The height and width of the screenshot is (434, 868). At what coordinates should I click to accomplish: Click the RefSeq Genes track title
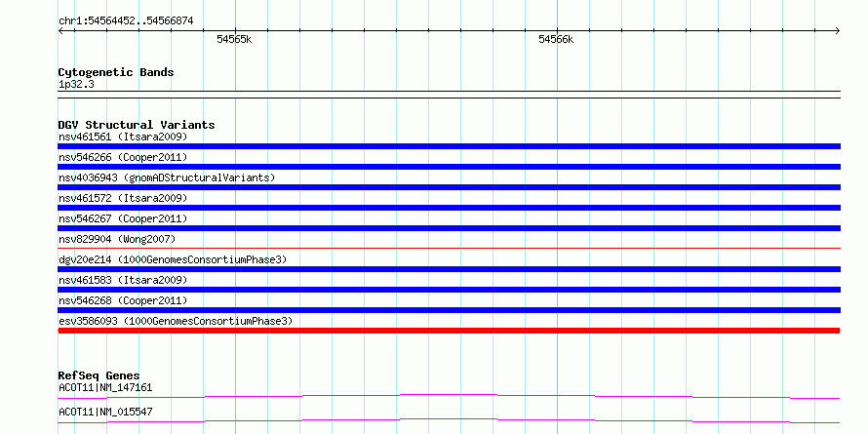(99, 375)
